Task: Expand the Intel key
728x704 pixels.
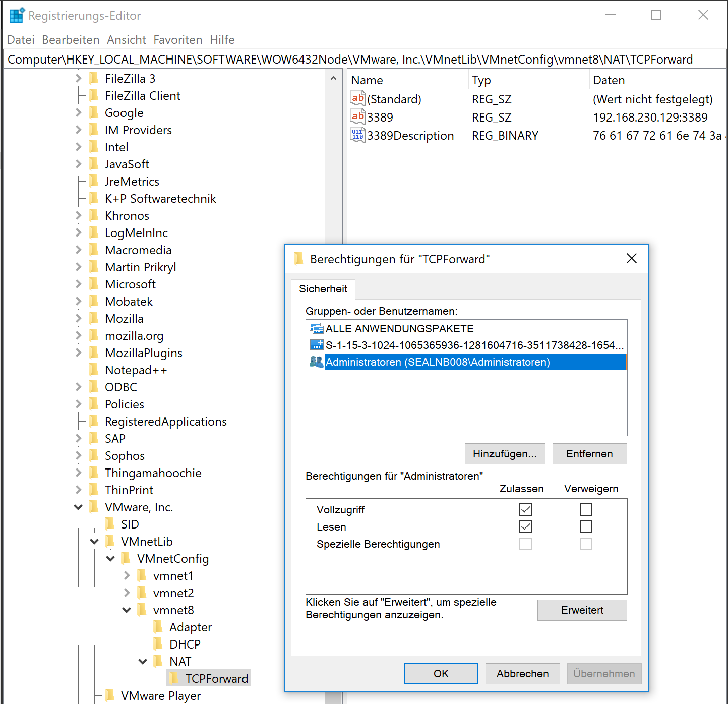Action: click(78, 147)
